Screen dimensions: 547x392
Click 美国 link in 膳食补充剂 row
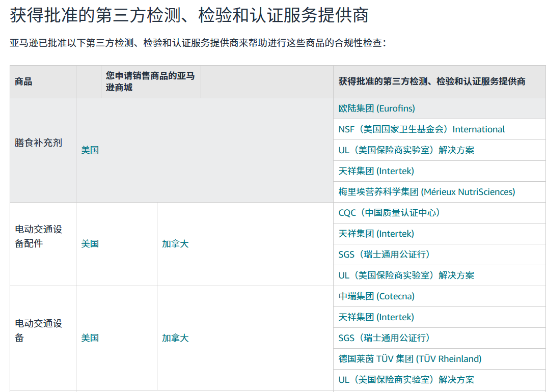[x=90, y=150]
